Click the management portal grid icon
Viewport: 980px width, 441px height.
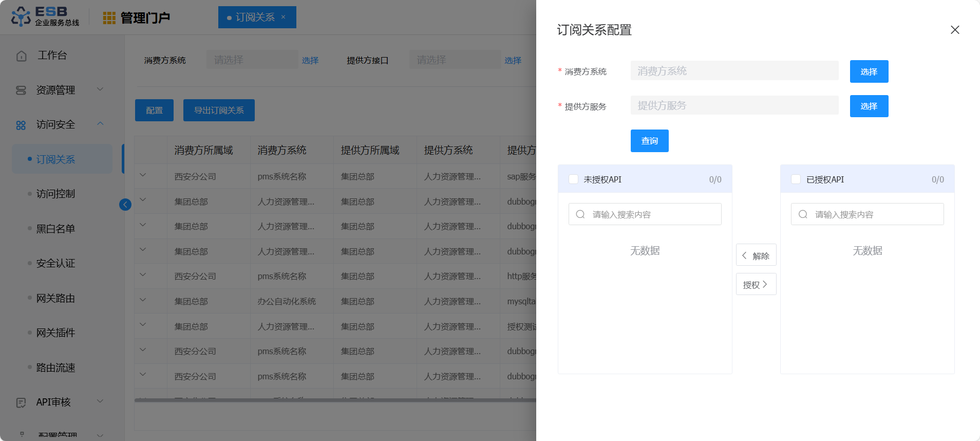pos(109,18)
